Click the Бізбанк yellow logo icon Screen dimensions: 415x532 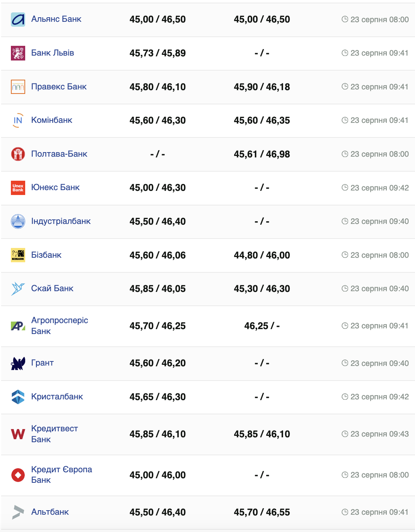click(18, 255)
